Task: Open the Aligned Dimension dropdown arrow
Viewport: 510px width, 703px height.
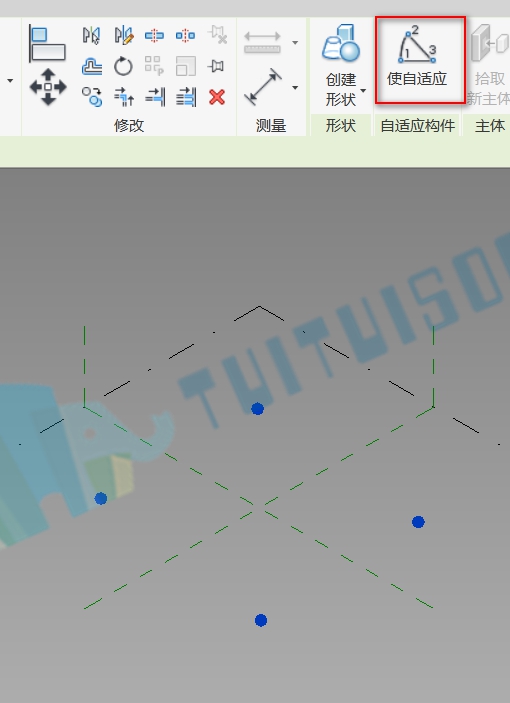Action: pyautogui.click(x=295, y=87)
